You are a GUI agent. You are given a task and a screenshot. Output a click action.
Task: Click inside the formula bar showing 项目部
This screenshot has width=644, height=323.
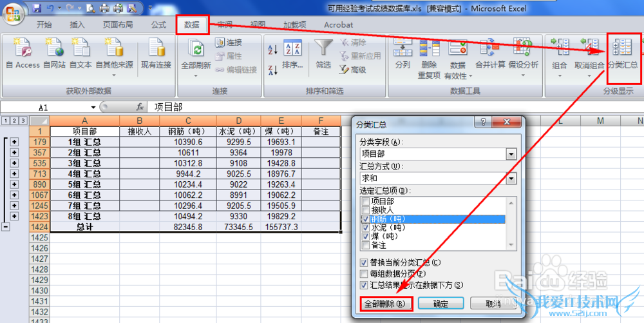[394, 107]
